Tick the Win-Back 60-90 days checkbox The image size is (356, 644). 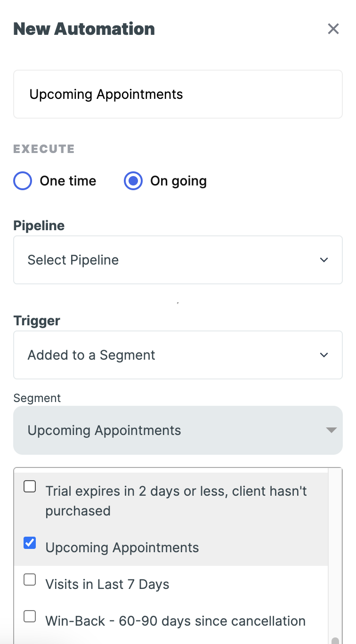point(30,616)
